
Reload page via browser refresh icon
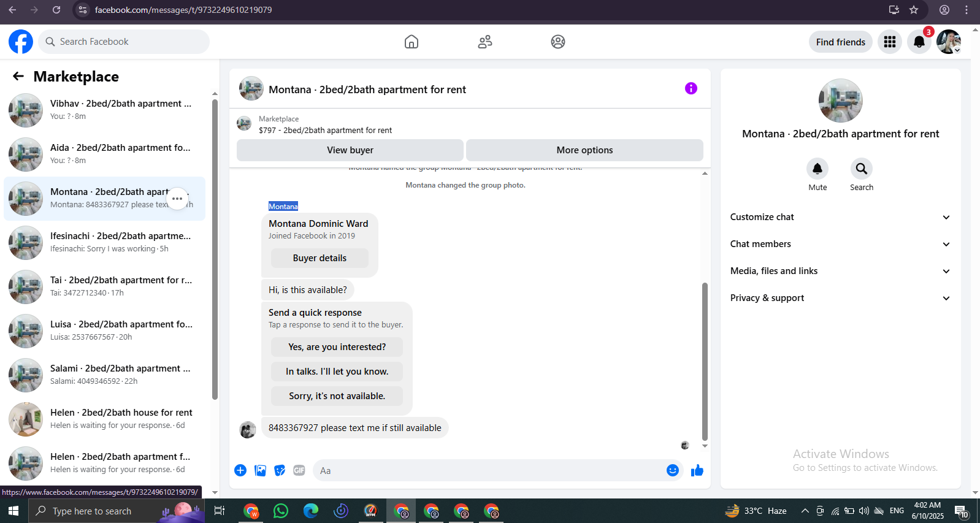(x=56, y=10)
